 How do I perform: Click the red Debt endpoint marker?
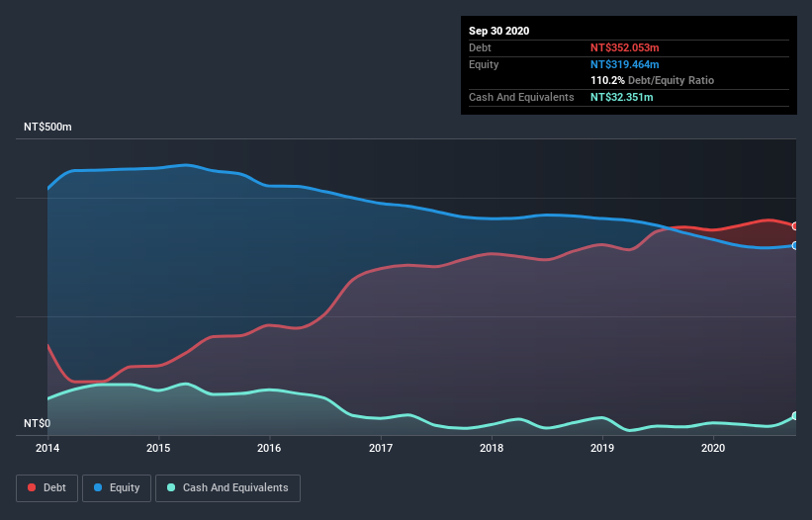795,226
